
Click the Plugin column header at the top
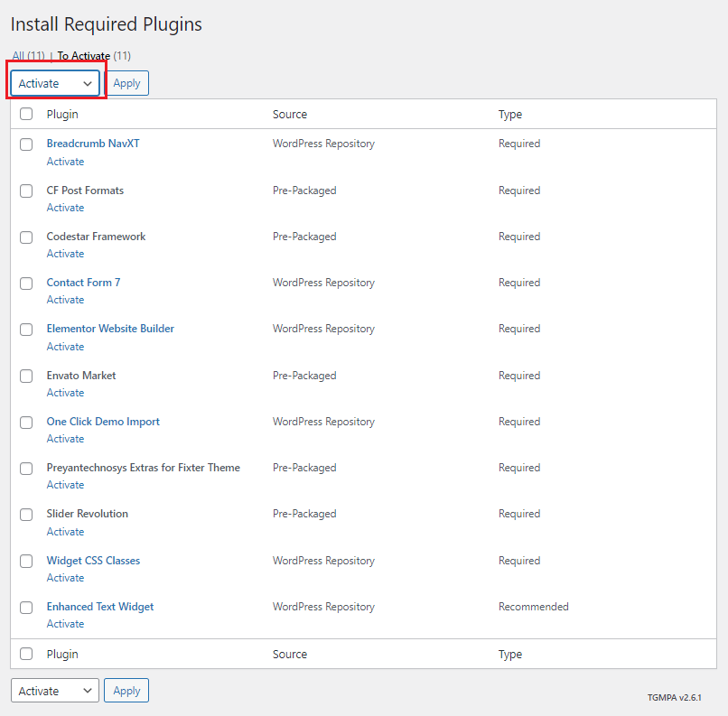pos(62,114)
